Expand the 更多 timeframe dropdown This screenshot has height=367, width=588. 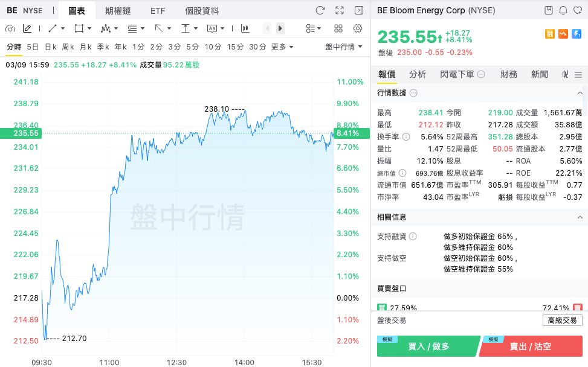(282, 47)
